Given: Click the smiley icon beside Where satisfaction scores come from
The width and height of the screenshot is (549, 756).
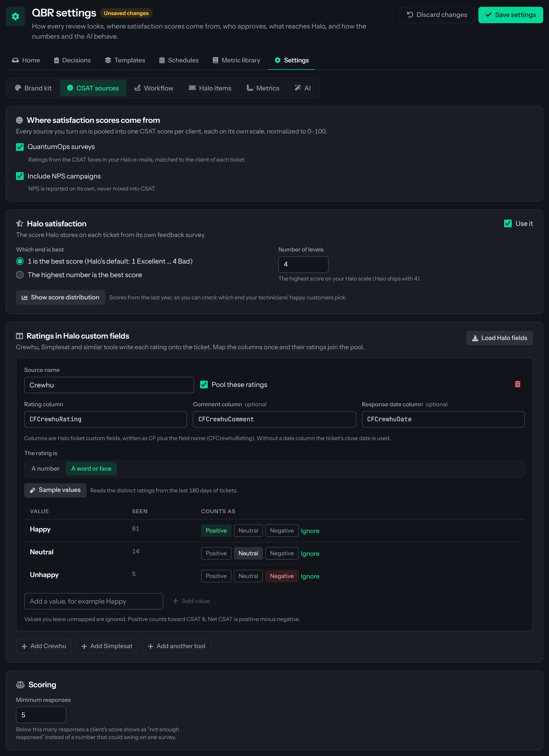Looking at the screenshot, I should [19, 120].
